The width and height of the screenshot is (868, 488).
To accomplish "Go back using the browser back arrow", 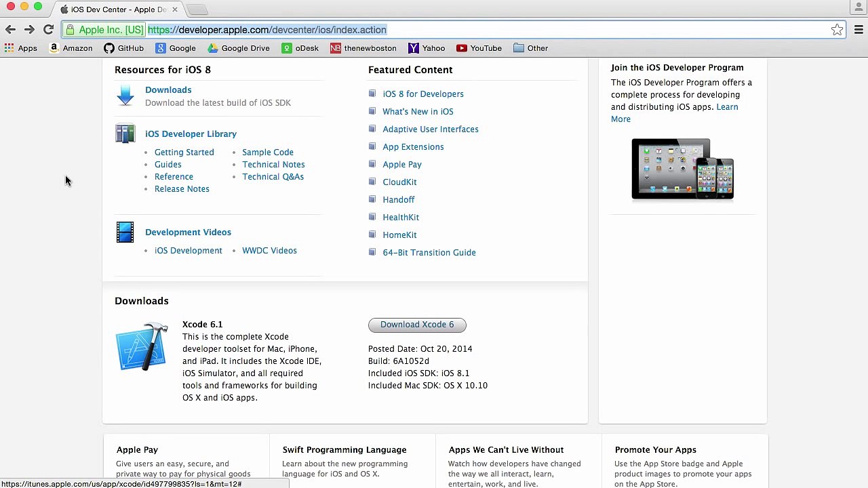I will click(10, 30).
